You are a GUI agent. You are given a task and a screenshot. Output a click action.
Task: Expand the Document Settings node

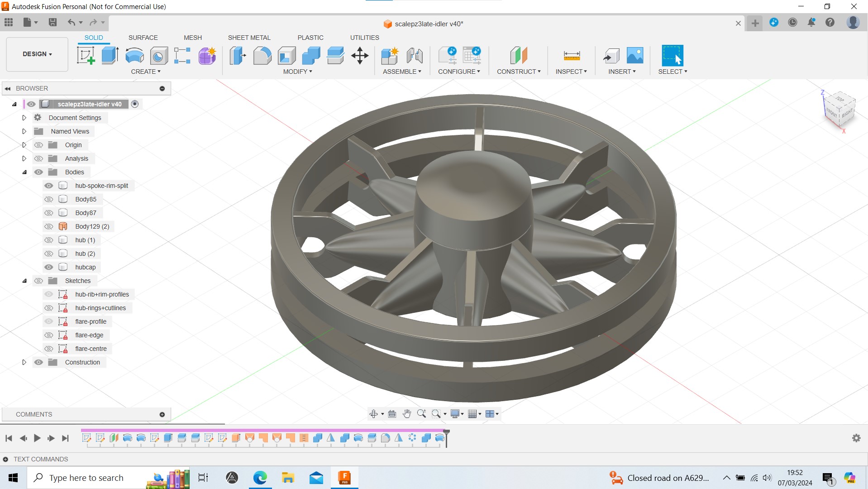(x=24, y=118)
